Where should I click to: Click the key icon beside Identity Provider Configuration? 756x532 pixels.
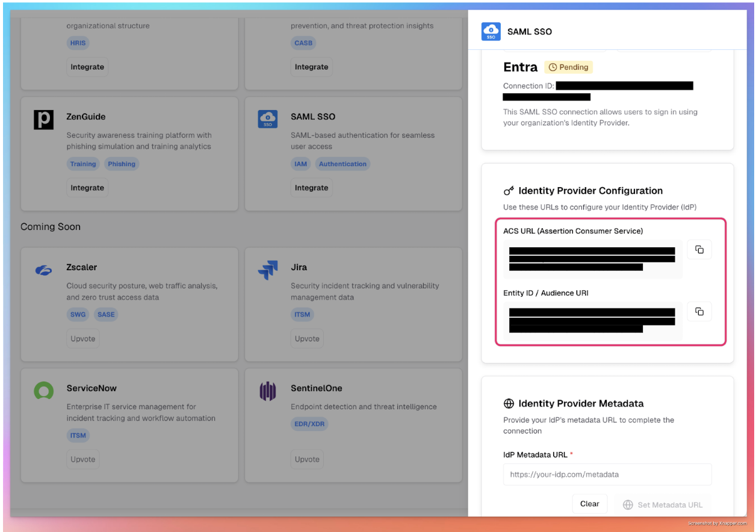[x=509, y=191]
